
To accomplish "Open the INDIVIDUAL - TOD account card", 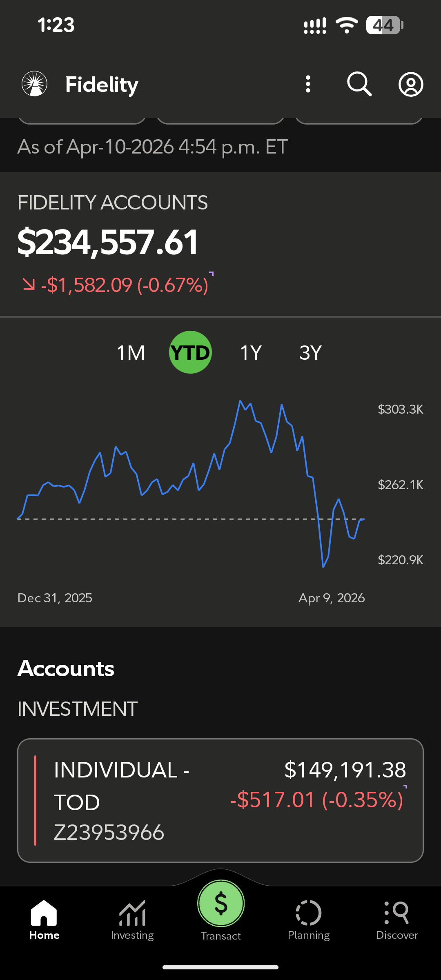I will coord(220,800).
